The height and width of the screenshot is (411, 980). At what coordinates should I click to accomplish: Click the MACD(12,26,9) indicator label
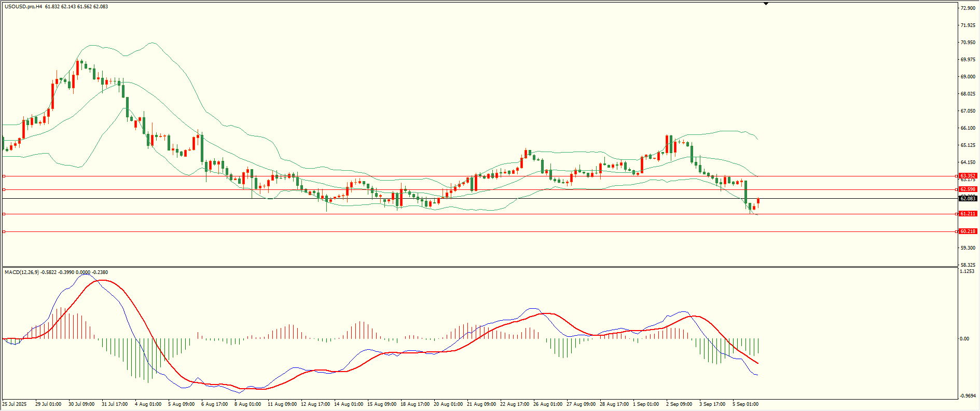coord(21,272)
